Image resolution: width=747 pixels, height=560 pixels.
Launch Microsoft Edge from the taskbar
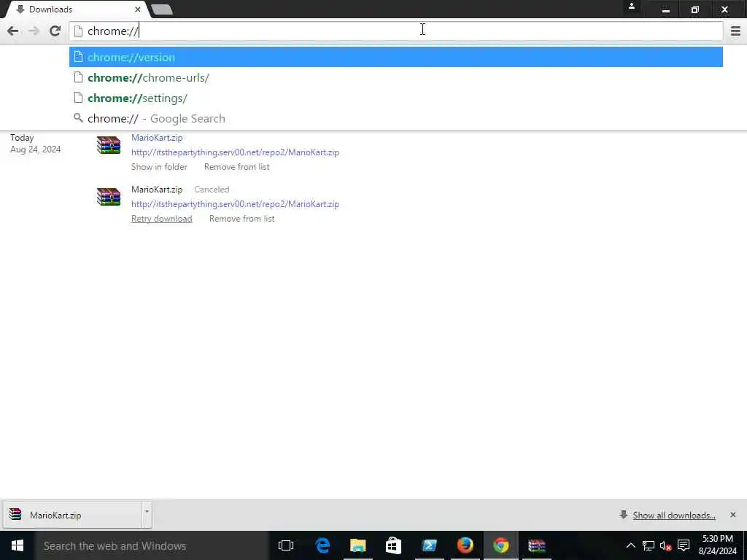[322, 545]
